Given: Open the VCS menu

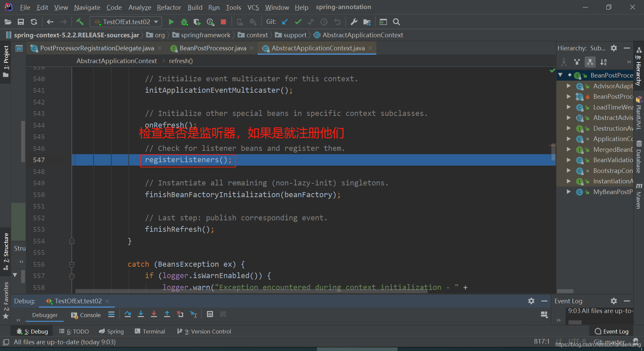Looking at the screenshot, I should 253,7.
